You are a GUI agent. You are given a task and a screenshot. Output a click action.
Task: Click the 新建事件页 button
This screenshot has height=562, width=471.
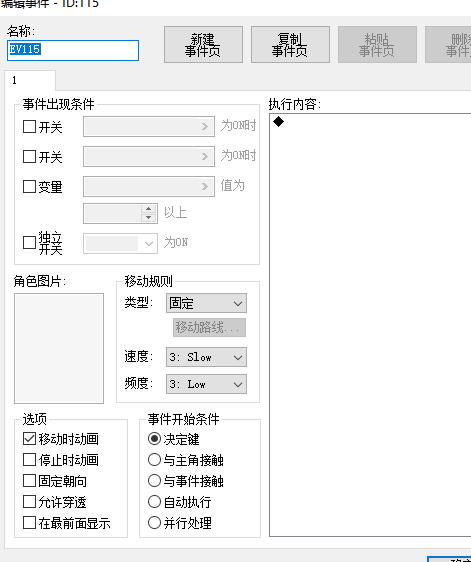click(x=203, y=44)
